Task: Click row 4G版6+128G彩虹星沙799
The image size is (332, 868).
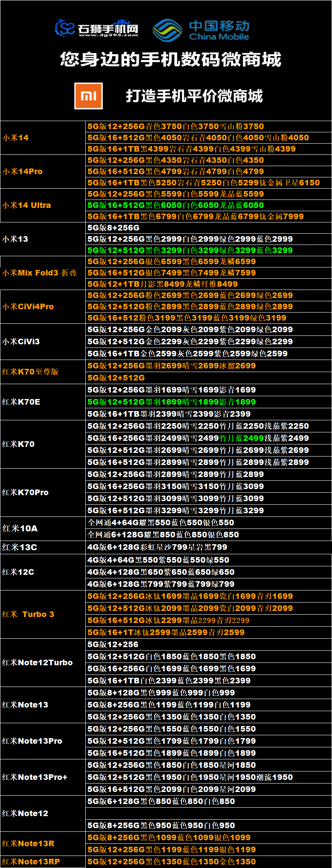Action: [x=208, y=547]
